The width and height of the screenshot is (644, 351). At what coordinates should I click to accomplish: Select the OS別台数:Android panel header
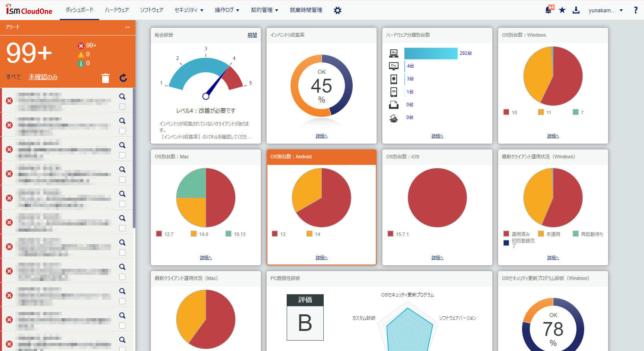(x=321, y=157)
